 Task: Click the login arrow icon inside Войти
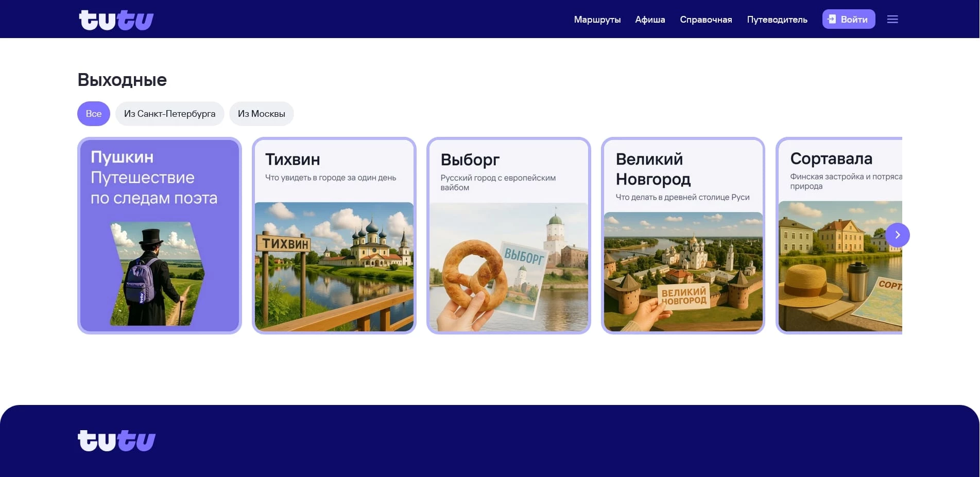coord(831,19)
